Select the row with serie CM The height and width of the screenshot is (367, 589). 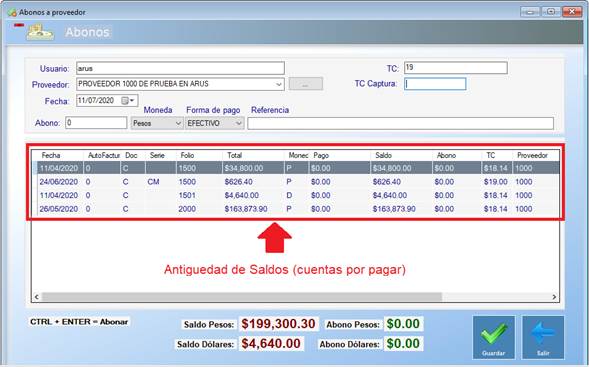coord(296,182)
